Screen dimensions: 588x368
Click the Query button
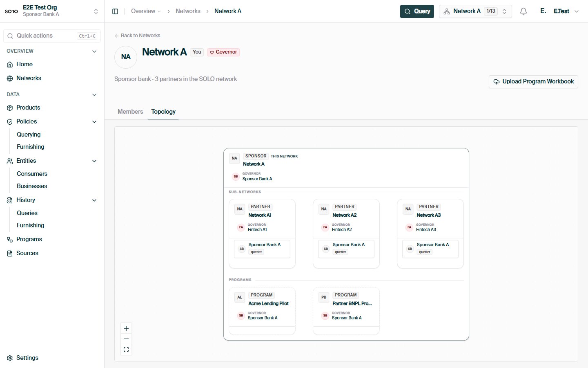click(417, 11)
